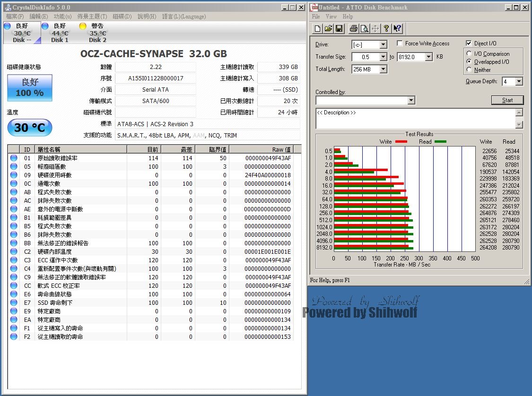Toggle the Direct I/O checkbox

[469, 43]
